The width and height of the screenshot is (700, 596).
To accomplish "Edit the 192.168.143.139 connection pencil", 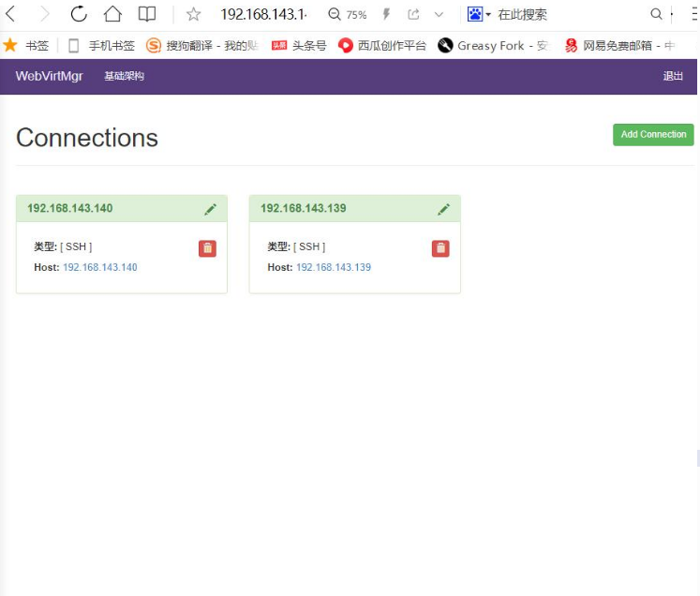I will [443, 209].
